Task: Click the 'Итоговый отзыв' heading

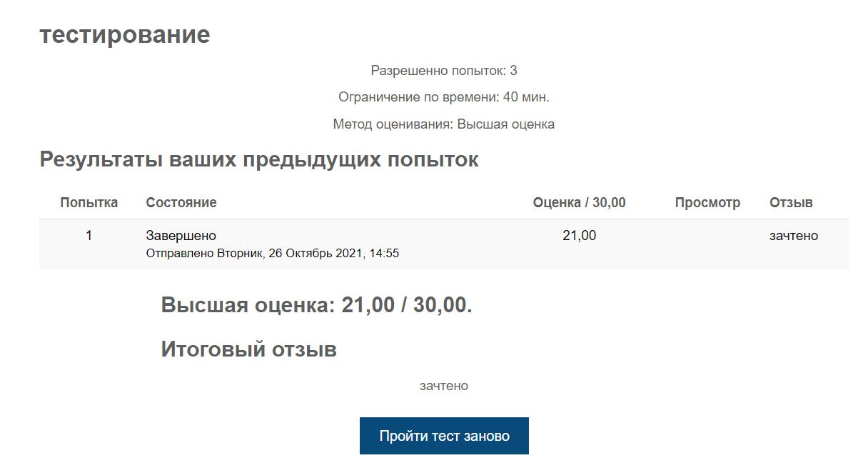Action: (x=248, y=349)
